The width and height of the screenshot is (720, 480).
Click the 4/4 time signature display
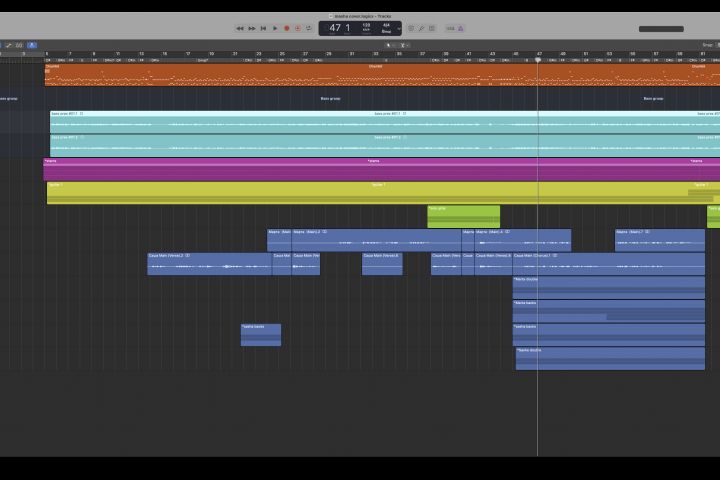point(386,25)
